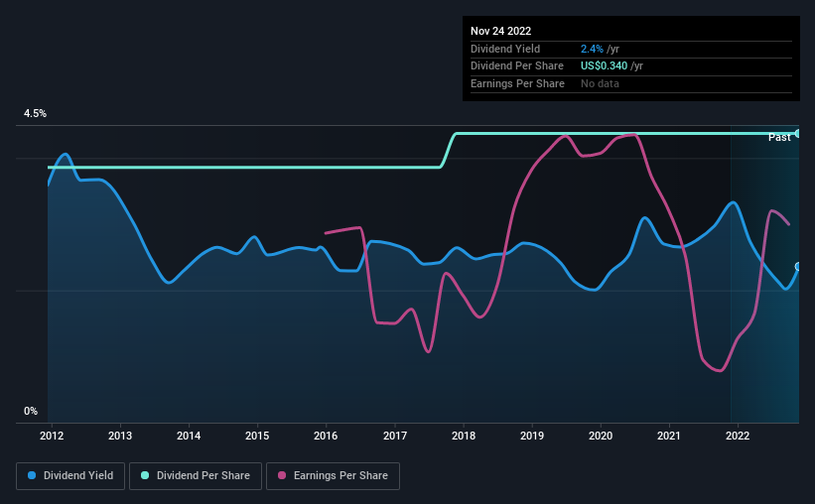
Task: Click the 2.4% dividend yield value
Action: [x=592, y=49]
